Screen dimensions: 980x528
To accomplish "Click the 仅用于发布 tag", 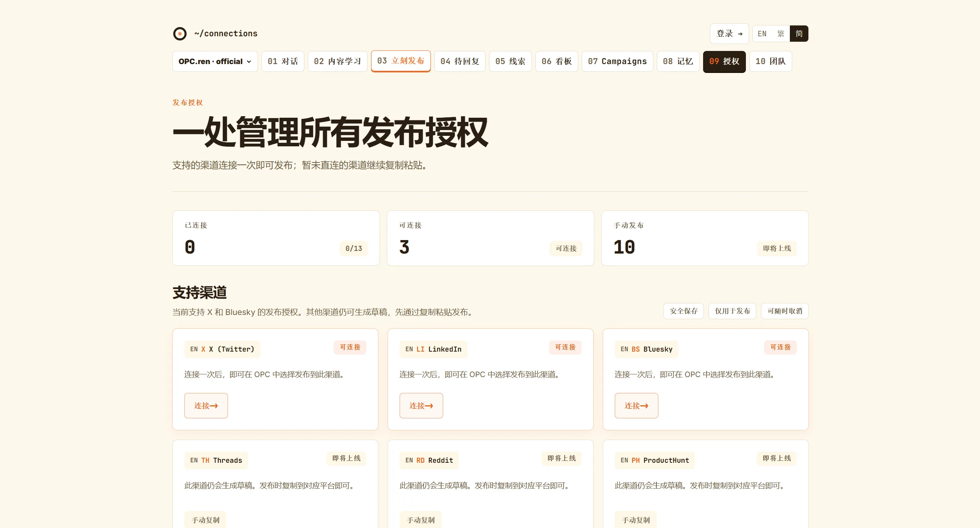I will 732,311.
